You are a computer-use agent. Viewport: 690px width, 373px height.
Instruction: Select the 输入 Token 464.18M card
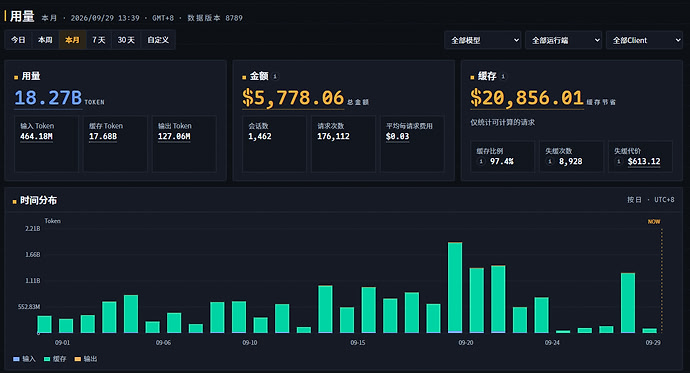coord(46,143)
